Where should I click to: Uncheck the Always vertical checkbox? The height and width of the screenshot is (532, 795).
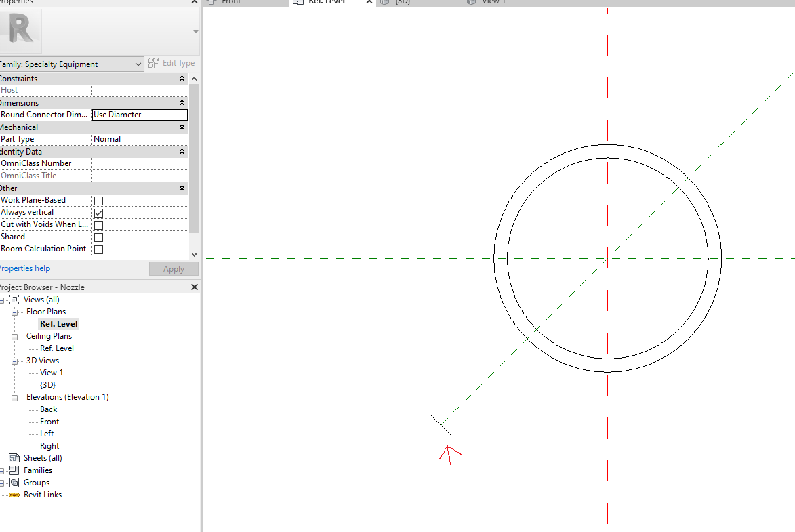[98, 212]
